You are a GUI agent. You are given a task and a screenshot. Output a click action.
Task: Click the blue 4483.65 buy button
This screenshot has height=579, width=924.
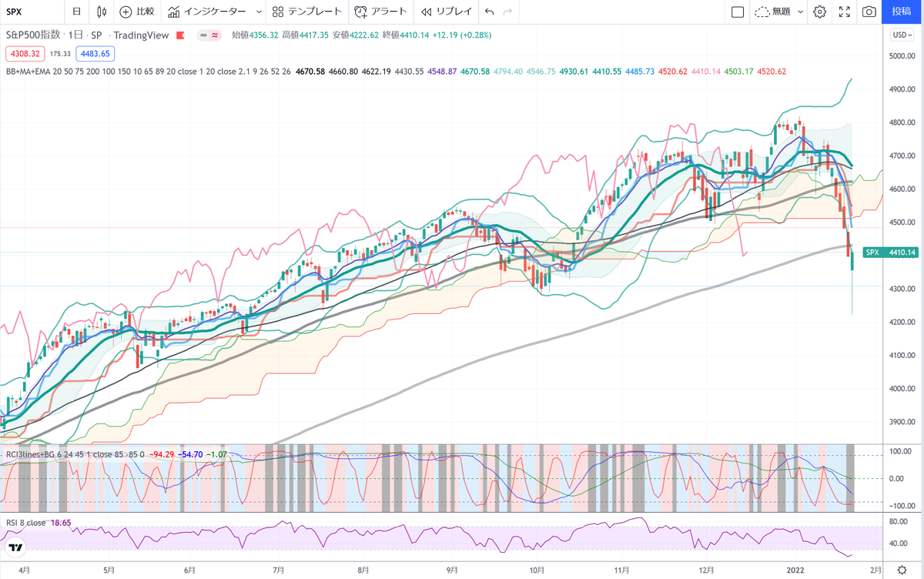pyautogui.click(x=95, y=53)
